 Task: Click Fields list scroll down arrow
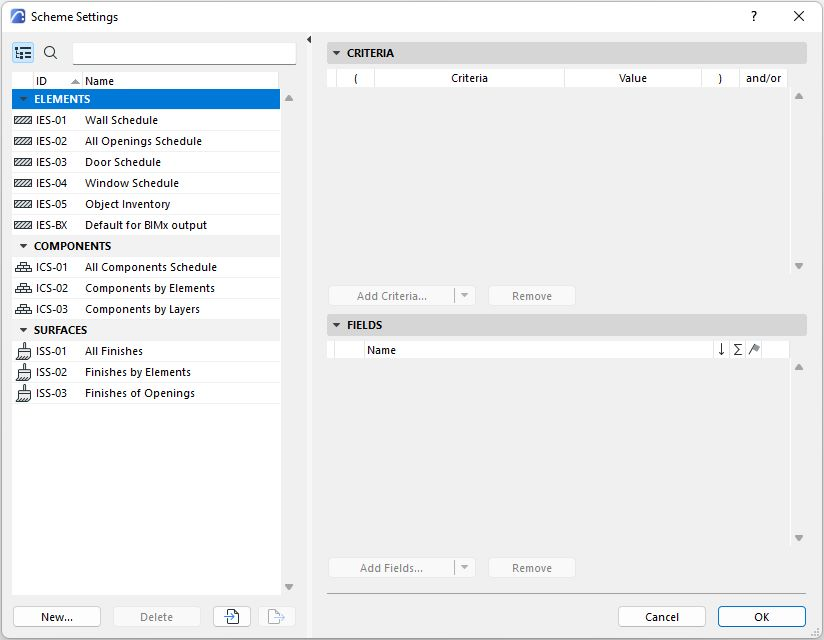pyautogui.click(x=799, y=538)
